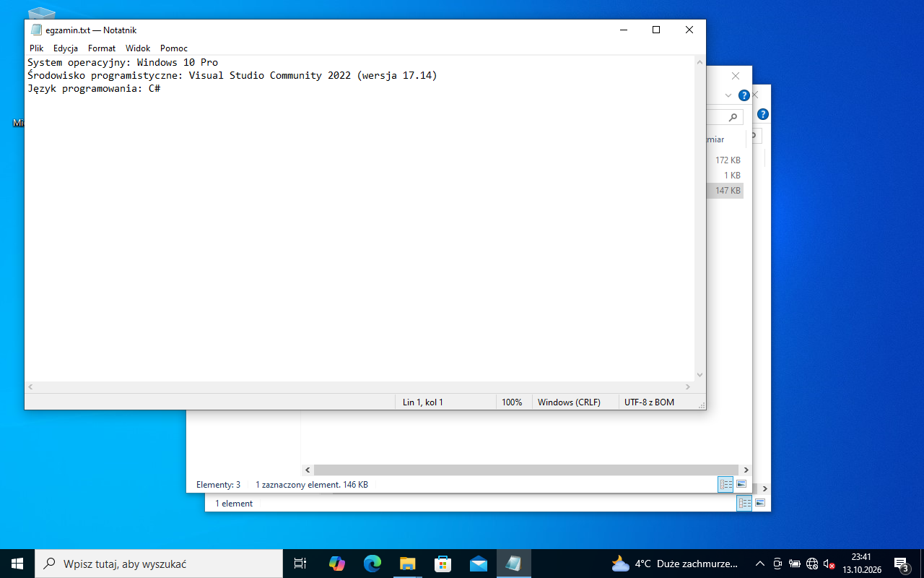Select the file row showing "1 KB"
This screenshot has width=924, height=578.
725,176
